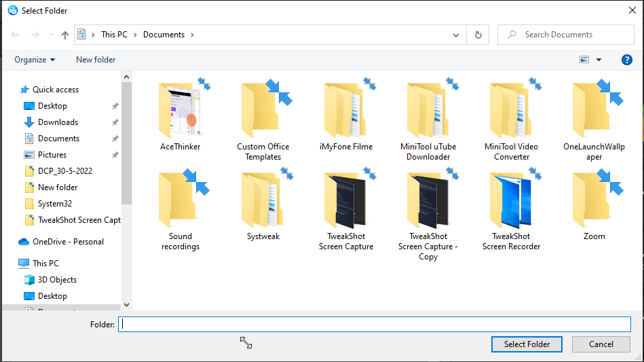The width and height of the screenshot is (644, 362).
Task: Open the view options dropdown arrow
Action: click(x=599, y=60)
